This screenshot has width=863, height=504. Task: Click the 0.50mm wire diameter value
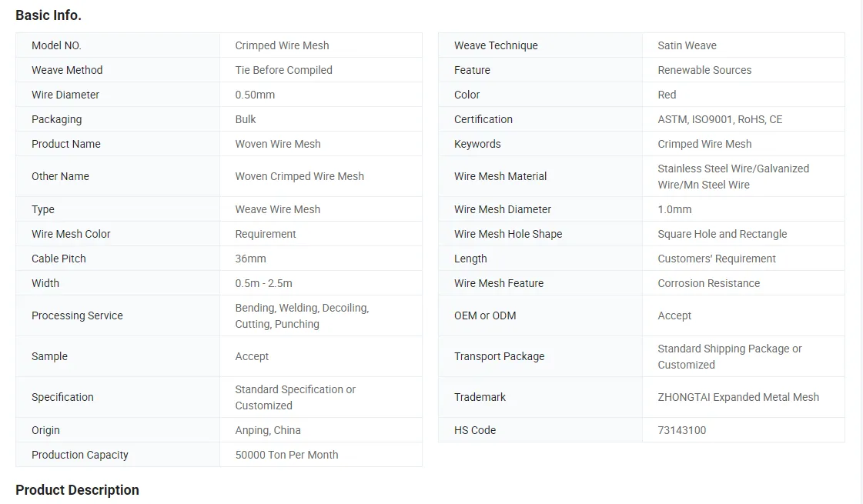255,95
